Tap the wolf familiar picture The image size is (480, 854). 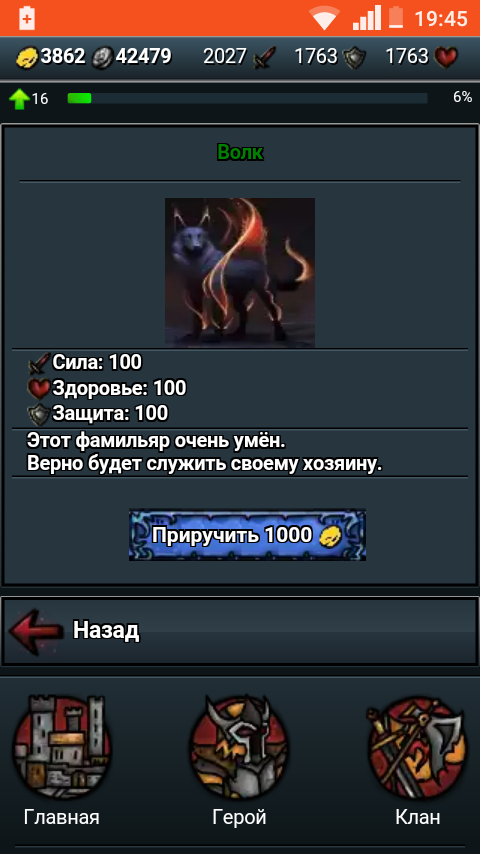pos(240,272)
